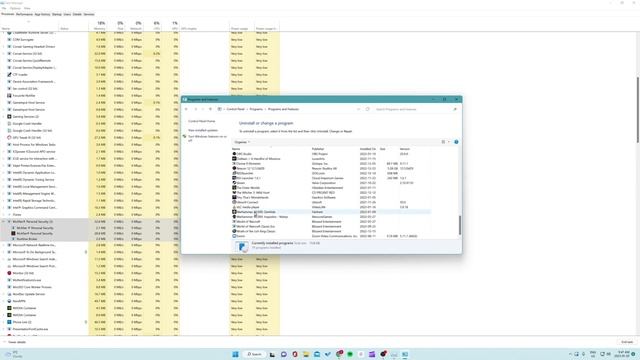Select Zoom in the programs list
640x360 pixels.
[x=331, y=236]
